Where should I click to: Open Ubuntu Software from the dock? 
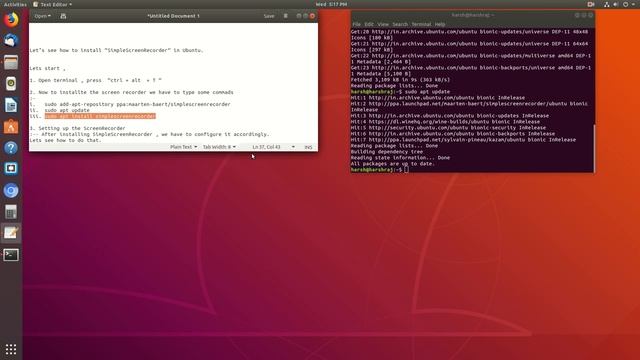(11, 127)
